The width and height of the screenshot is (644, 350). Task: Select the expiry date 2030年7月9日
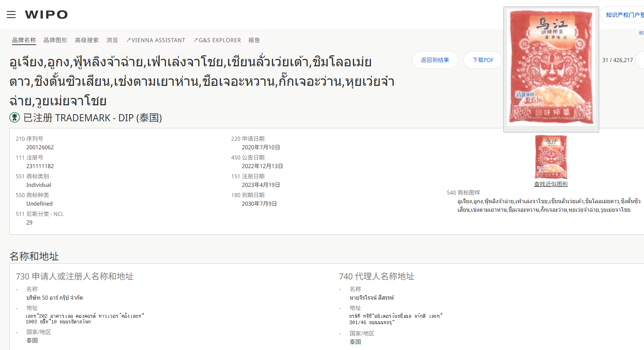[260, 204]
